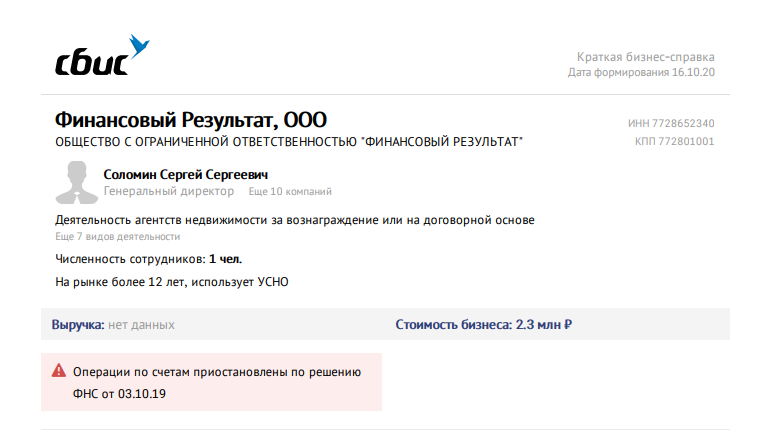771x435 pixels.
Task: Click 'Генеральный директор' position label
Action: (169, 191)
